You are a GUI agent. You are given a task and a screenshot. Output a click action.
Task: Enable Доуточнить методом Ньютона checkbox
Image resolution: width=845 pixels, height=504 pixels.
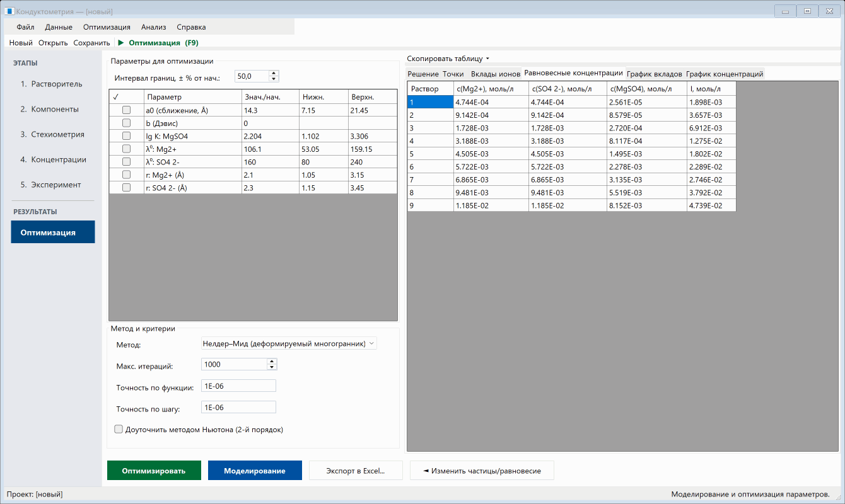(119, 429)
